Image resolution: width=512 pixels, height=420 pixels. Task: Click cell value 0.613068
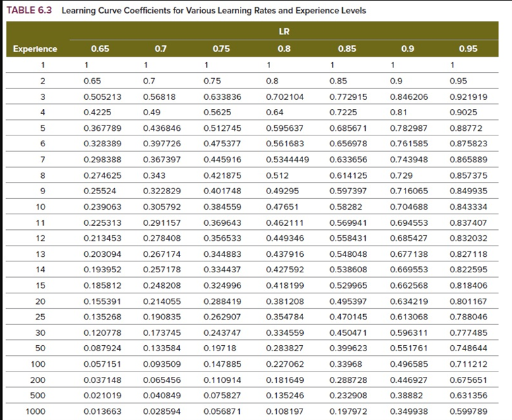point(409,317)
